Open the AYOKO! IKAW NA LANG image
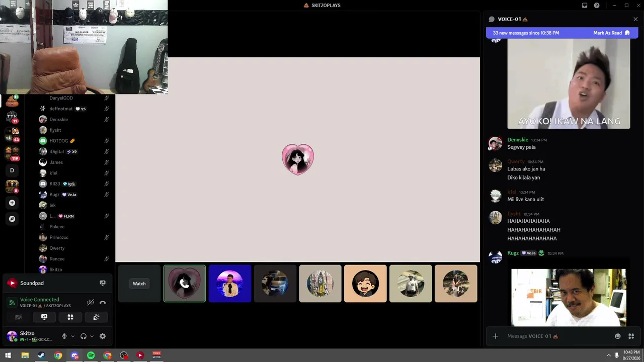The width and height of the screenshot is (644, 362). point(569,83)
